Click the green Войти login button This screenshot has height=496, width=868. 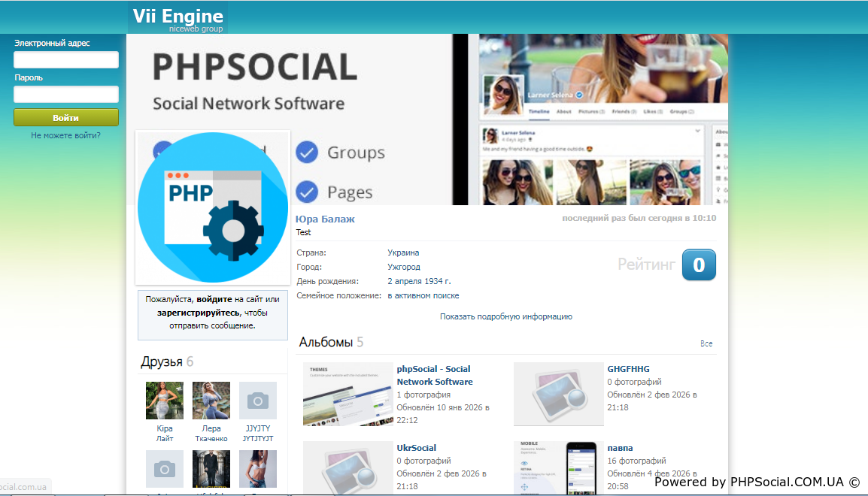click(66, 117)
